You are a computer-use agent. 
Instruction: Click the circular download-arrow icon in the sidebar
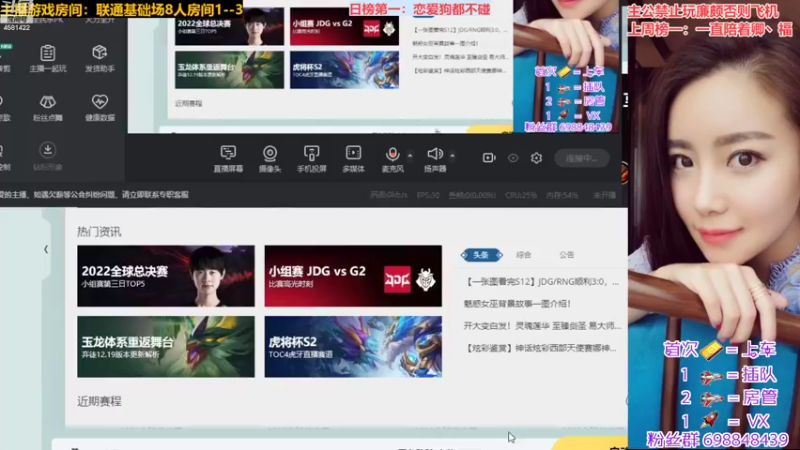(x=47, y=150)
